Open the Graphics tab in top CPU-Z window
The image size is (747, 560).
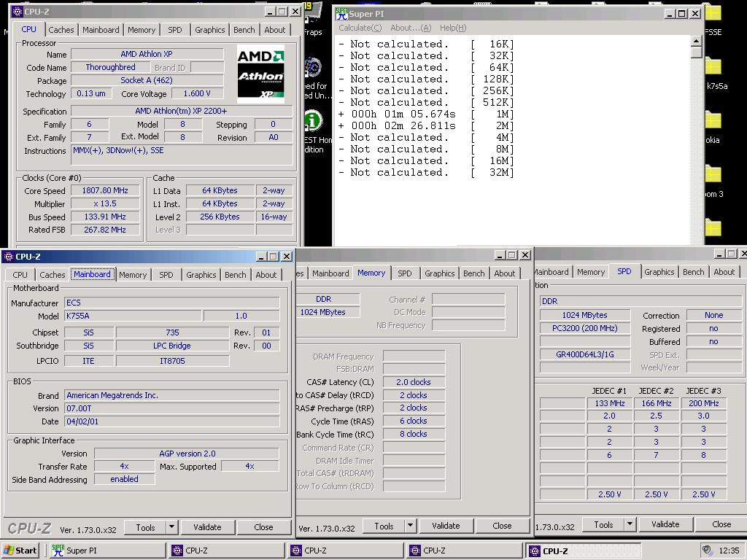[x=209, y=29]
